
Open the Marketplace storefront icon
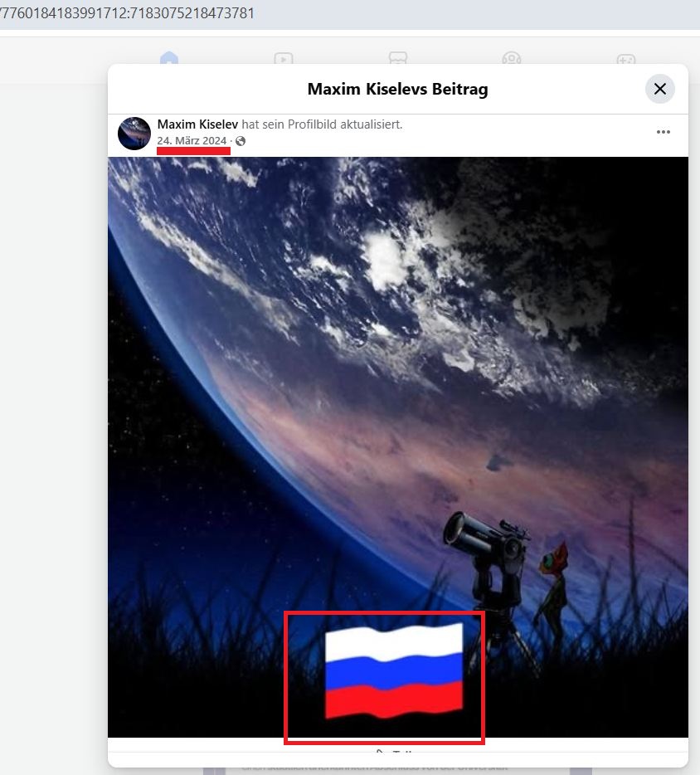tap(397, 58)
